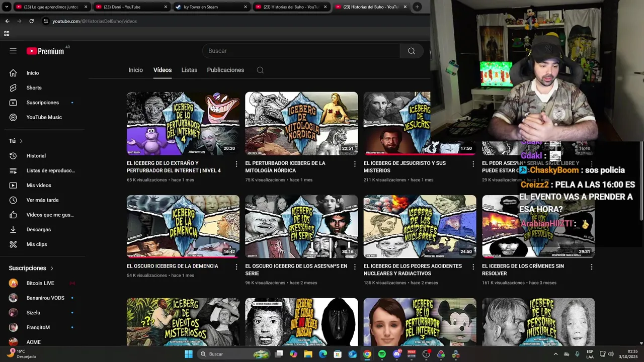The height and width of the screenshot is (362, 644).
Task: Open title El Perturbador Iceberg Mitología Nórdica
Action: pos(285,167)
